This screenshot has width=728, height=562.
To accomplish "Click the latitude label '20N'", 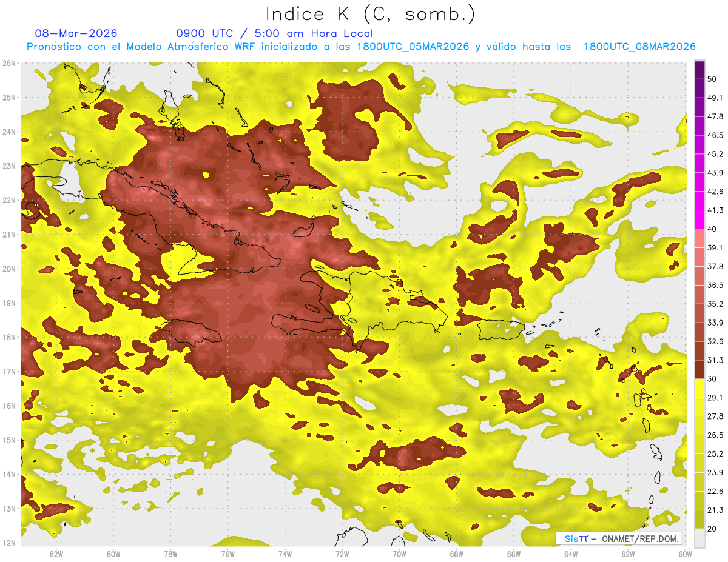I will [9, 269].
